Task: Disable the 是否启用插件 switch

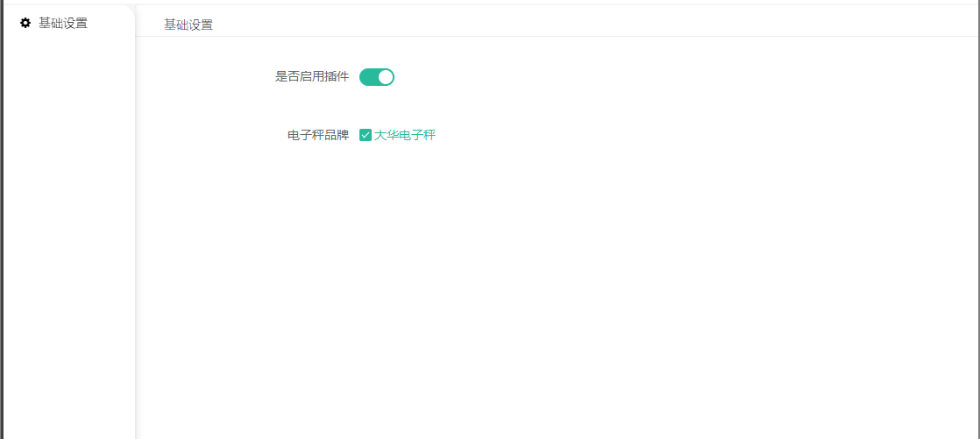Action: [x=376, y=77]
